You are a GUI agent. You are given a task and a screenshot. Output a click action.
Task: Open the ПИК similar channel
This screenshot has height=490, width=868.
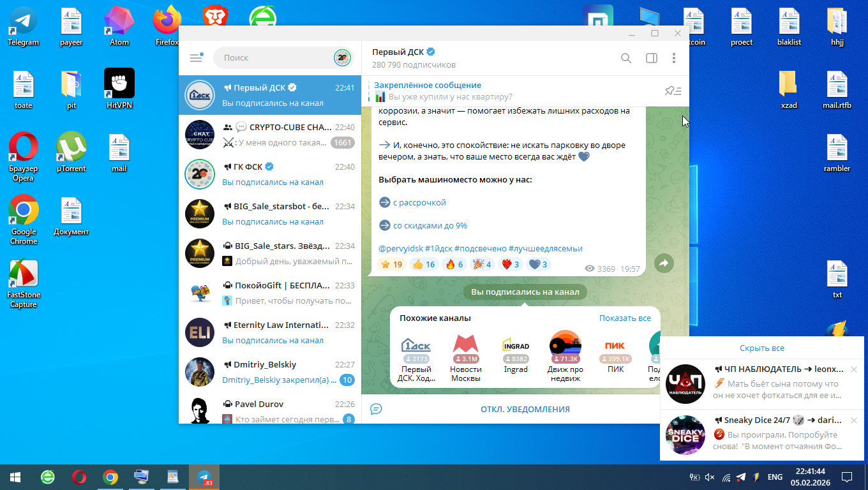point(615,352)
